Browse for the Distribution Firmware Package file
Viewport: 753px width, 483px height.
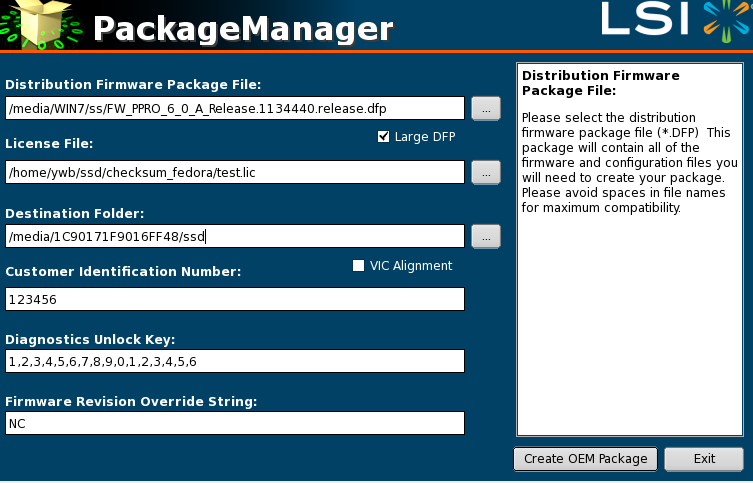point(485,108)
